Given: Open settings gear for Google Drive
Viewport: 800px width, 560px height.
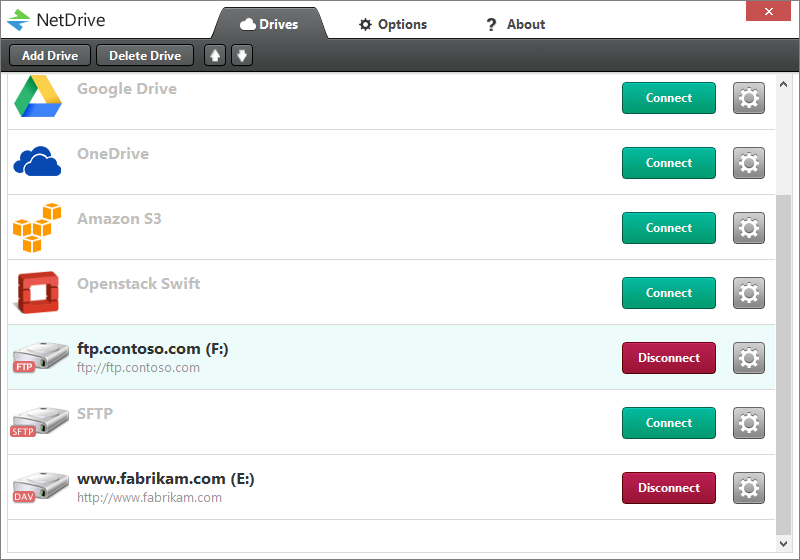Looking at the screenshot, I should pyautogui.click(x=748, y=98).
